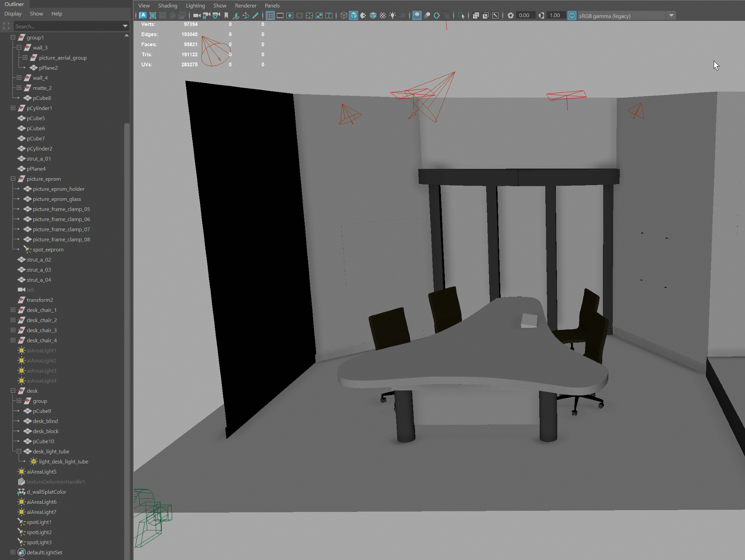Viewport: 745px width, 560px height.
Task: Toggle the viewport grid display
Action: 270,15
